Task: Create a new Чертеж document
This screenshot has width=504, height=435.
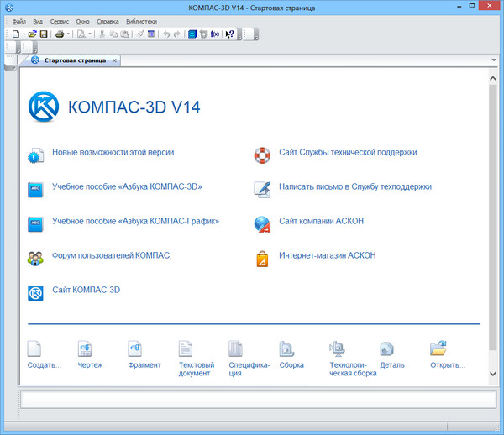Action: (x=85, y=349)
